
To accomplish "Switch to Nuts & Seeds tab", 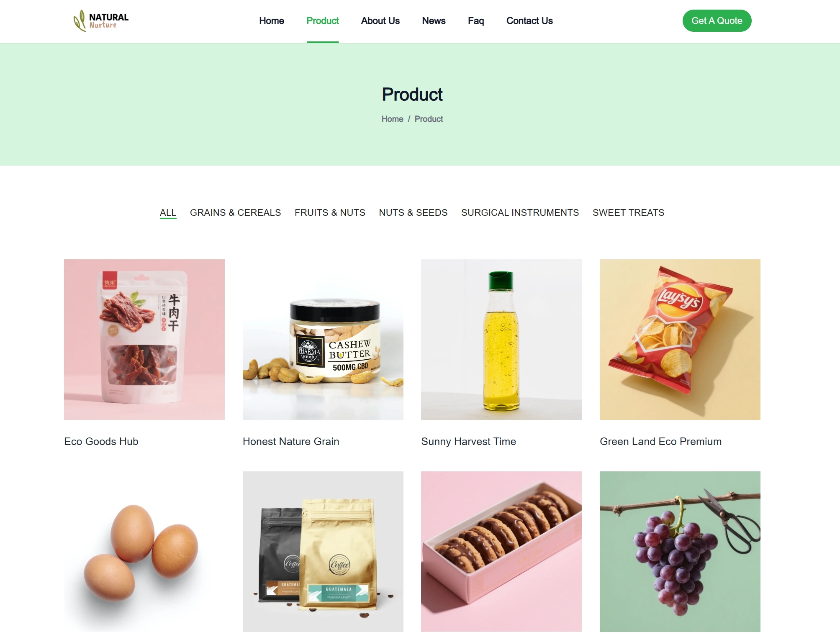I will tap(413, 212).
